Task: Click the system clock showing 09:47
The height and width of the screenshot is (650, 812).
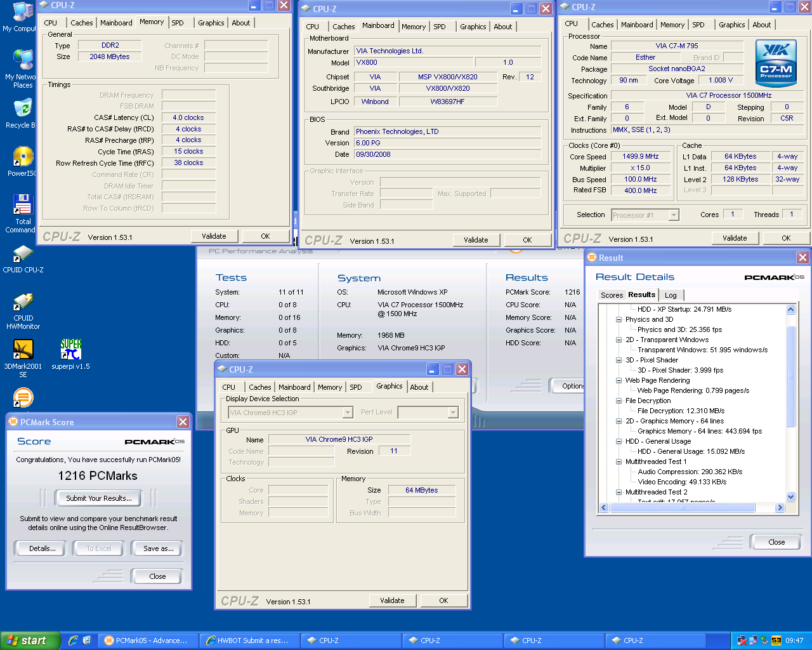Action: tap(794, 640)
